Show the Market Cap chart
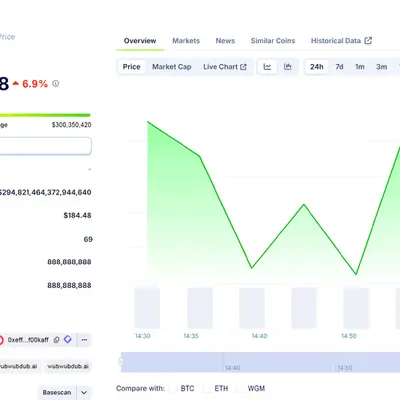 172,67
